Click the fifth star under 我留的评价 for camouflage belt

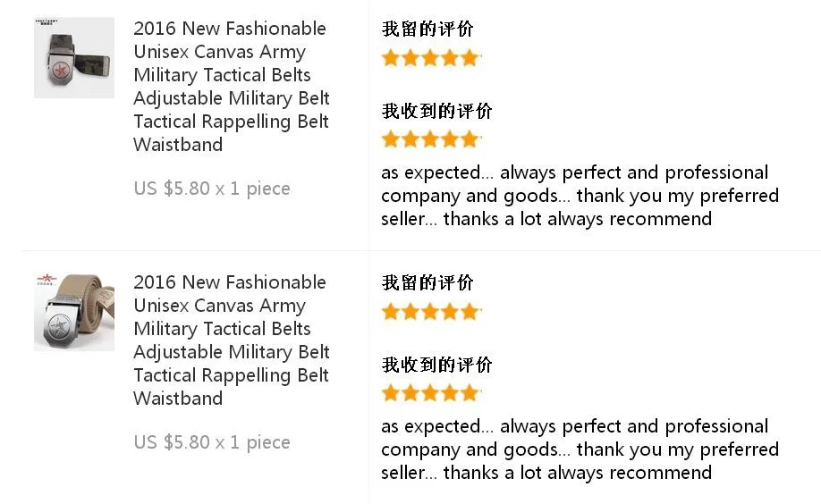[x=470, y=58]
